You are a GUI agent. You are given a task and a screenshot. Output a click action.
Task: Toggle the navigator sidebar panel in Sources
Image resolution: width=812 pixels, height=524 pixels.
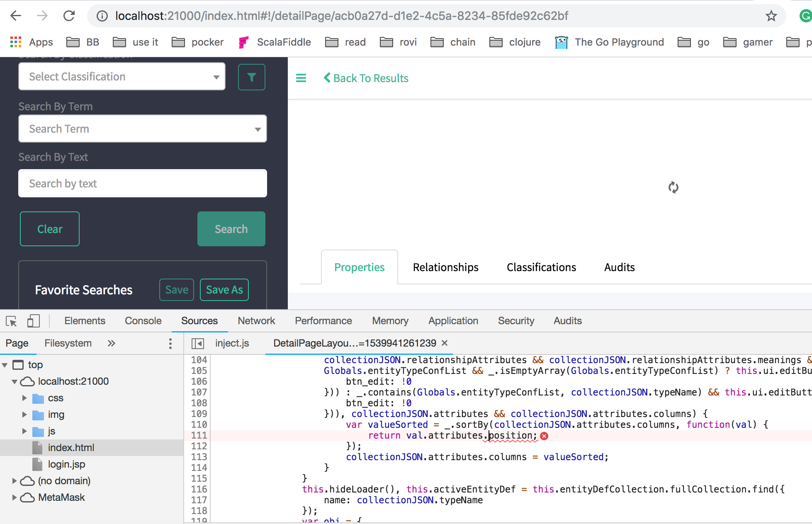click(x=198, y=343)
